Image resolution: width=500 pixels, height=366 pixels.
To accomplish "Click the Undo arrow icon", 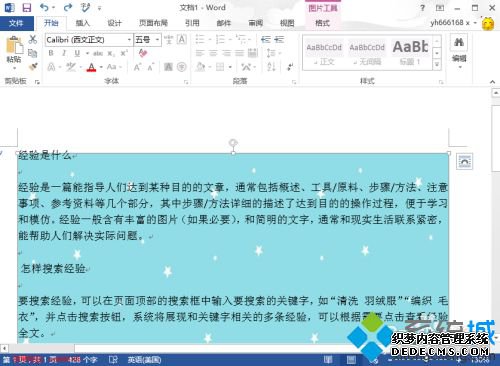I will pyautogui.click(x=44, y=7).
